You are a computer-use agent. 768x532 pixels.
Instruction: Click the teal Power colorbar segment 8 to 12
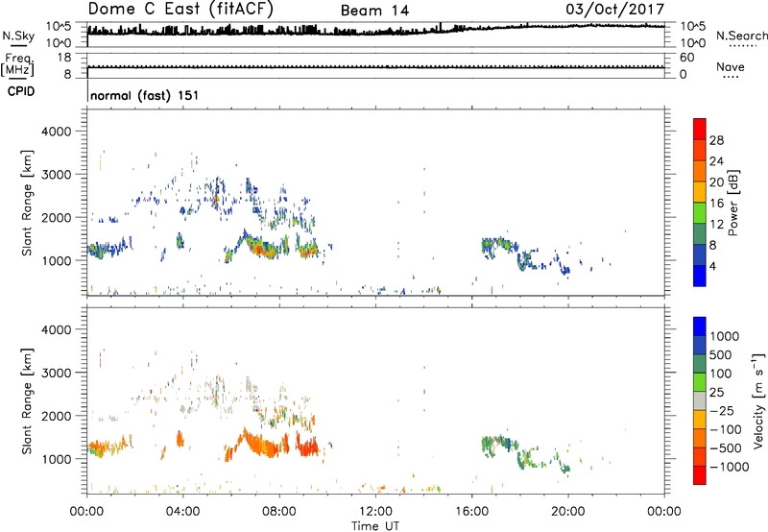click(x=700, y=233)
